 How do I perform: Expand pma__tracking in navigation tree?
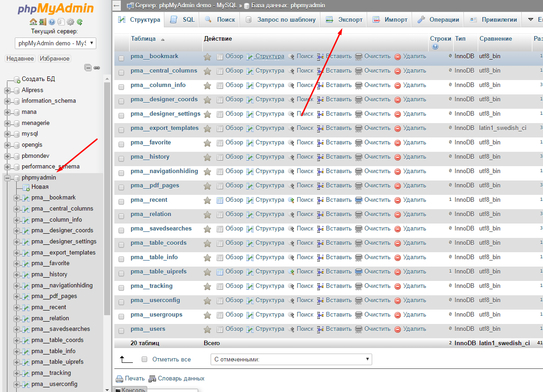pyautogui.click(x=16, y=373)
